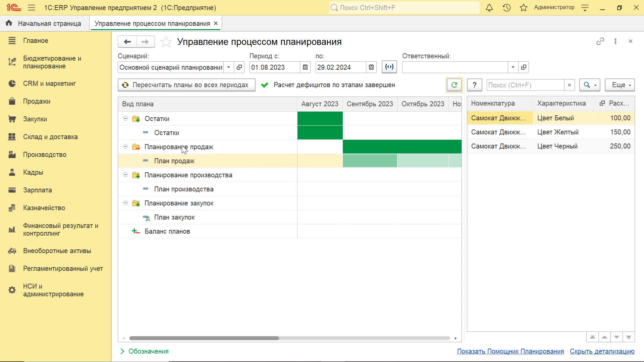Open Производство section
Viewport: 644px width, 362px height.
45,155
